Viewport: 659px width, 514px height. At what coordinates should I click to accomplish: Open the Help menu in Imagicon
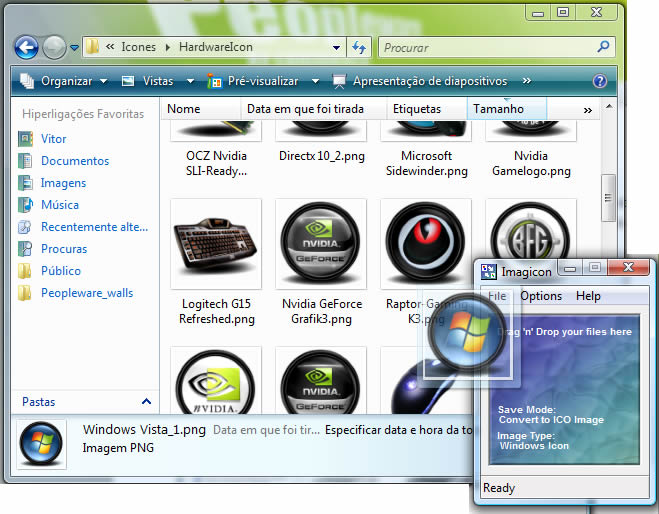click(x=588, y=296)
